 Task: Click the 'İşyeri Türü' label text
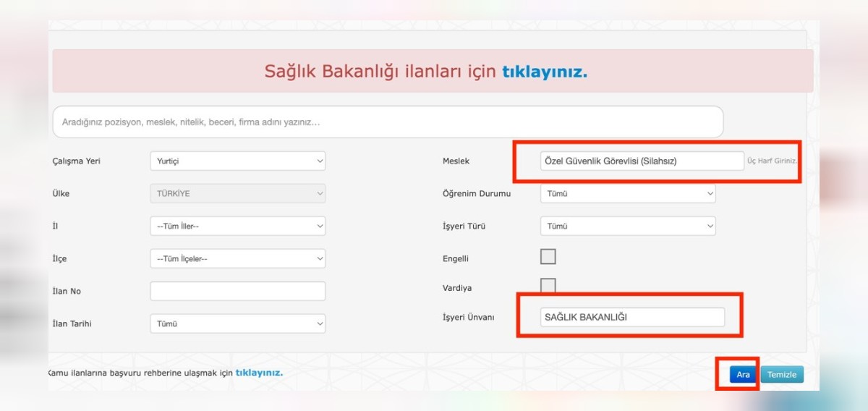coord(464,226)
